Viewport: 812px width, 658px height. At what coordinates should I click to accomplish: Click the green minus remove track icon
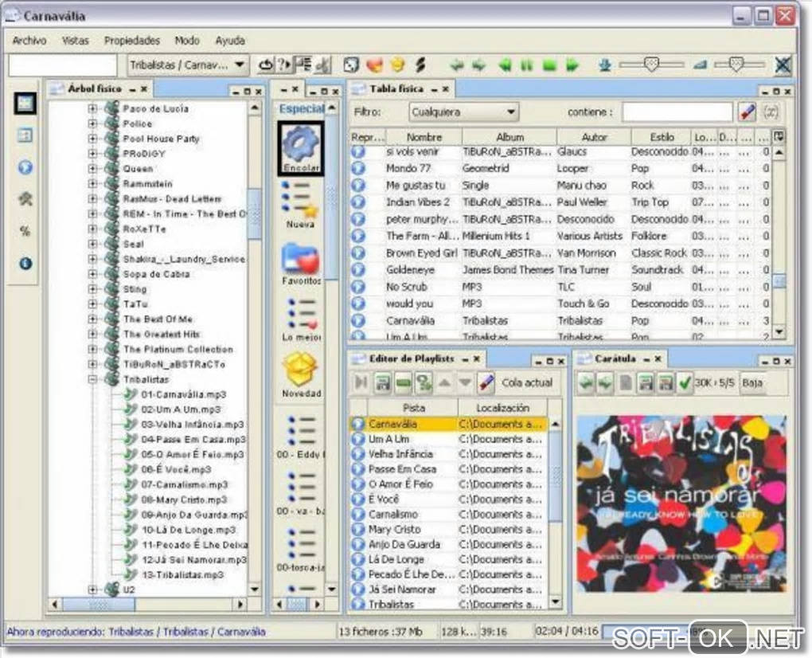[x=403, y=383]
